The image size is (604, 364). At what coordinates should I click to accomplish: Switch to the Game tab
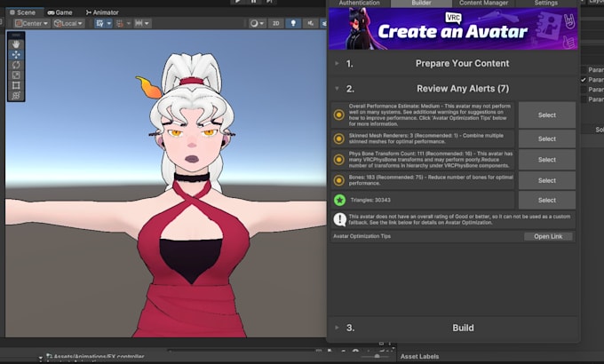coord(60,12)
